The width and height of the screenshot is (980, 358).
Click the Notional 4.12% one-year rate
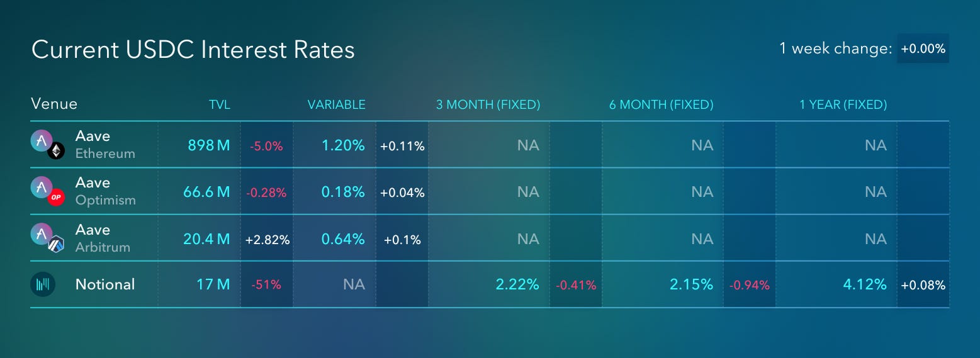(865, 284)
